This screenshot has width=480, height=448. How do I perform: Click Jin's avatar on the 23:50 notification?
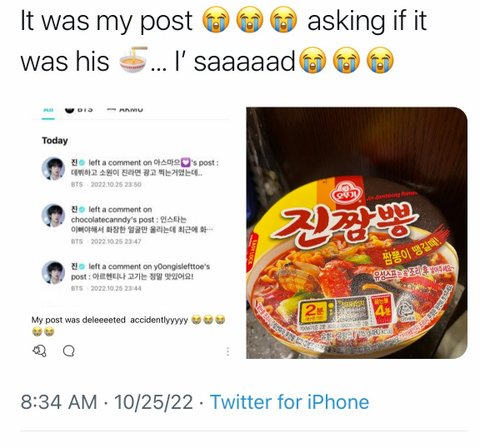tap(53, 168)
